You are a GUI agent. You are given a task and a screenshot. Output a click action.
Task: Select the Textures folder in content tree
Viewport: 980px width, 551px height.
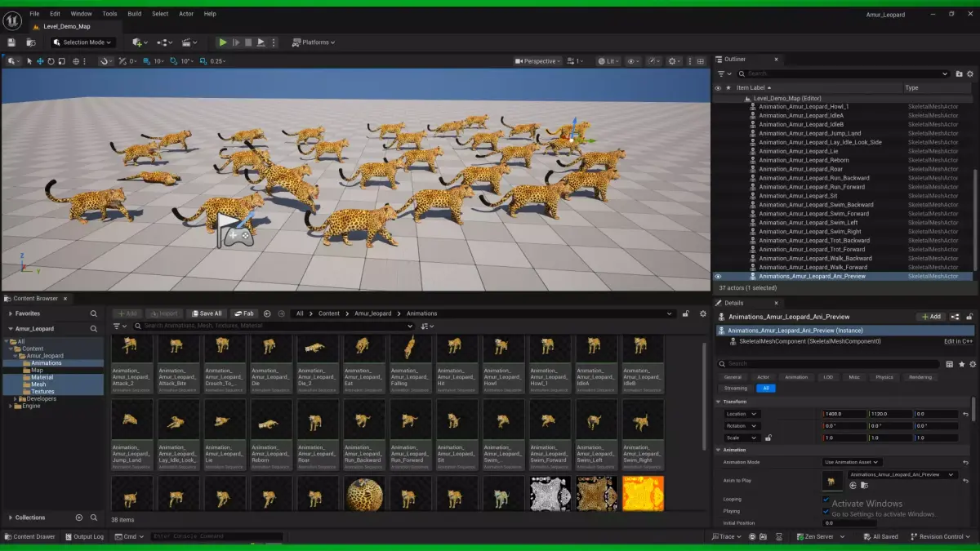click(42, 392)
